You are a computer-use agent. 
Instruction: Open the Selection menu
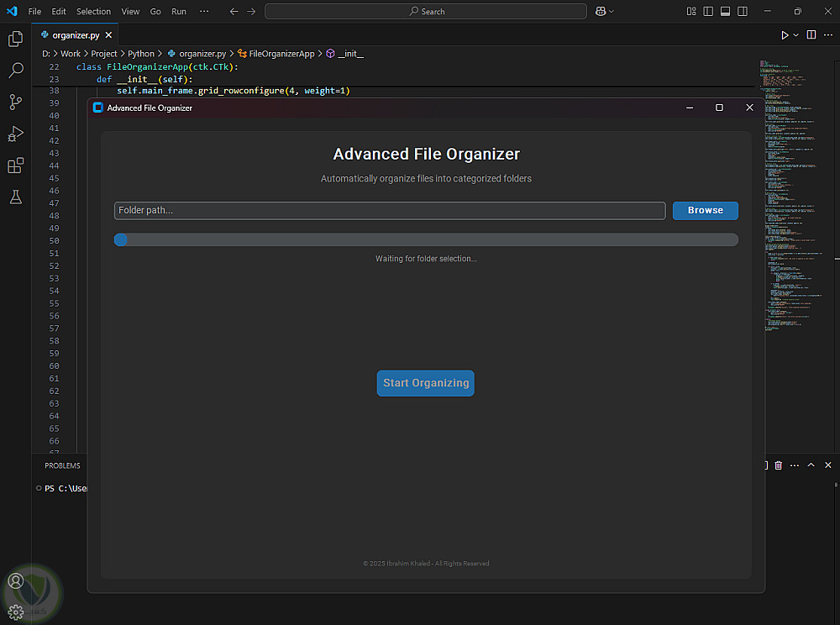click(93, 12)
